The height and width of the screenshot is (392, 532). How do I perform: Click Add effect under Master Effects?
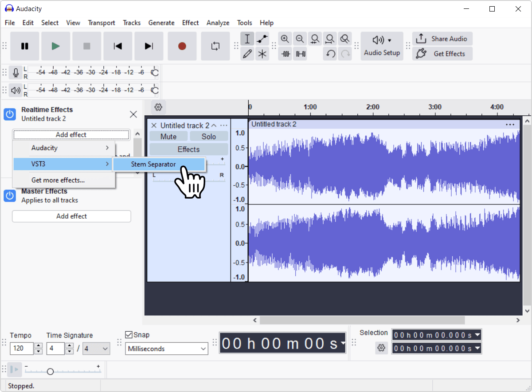click(71, 216)
